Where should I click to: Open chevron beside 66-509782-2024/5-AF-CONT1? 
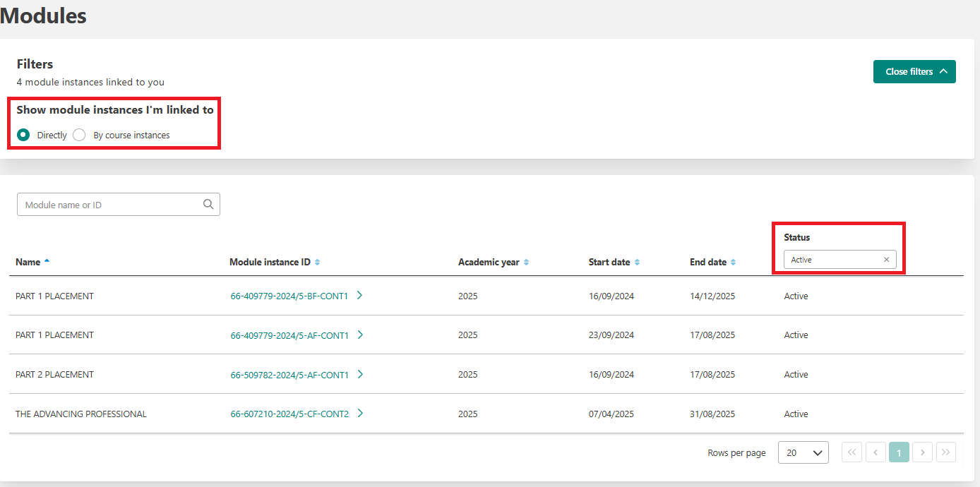click(x=360, y=375)
